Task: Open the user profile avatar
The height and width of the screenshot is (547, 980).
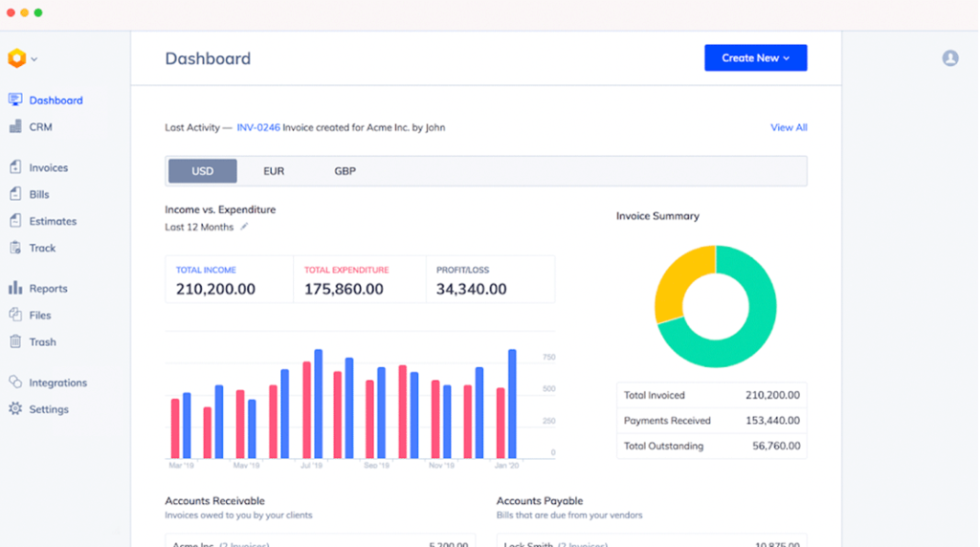Action: tap(950, 58)
